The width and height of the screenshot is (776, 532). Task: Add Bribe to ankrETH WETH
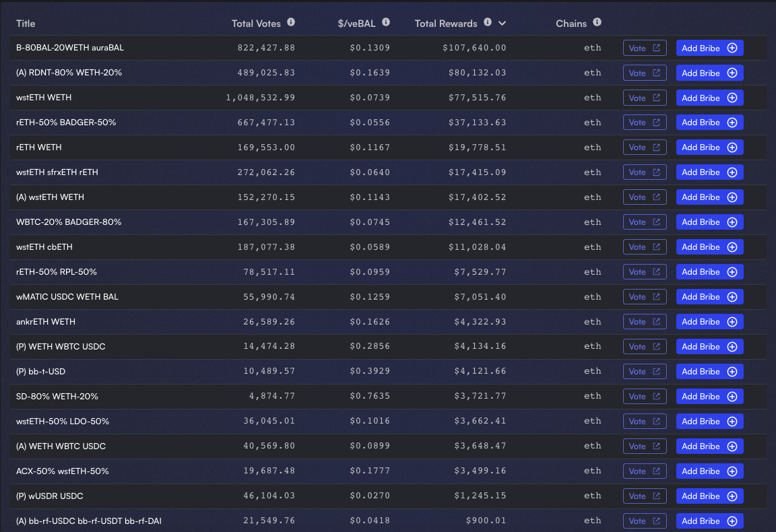click(710, 322)
